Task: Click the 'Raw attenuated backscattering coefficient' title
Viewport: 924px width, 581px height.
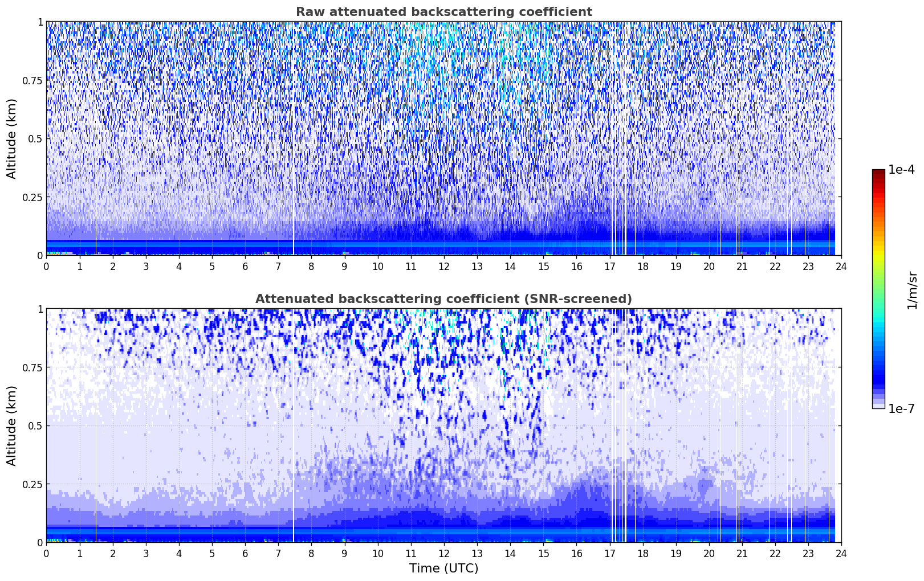Action: [443, 12]
